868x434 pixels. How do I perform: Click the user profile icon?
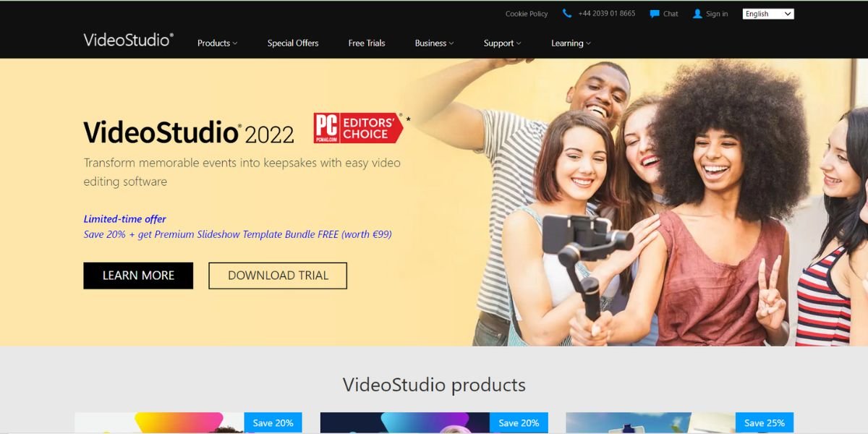(697, 14)
